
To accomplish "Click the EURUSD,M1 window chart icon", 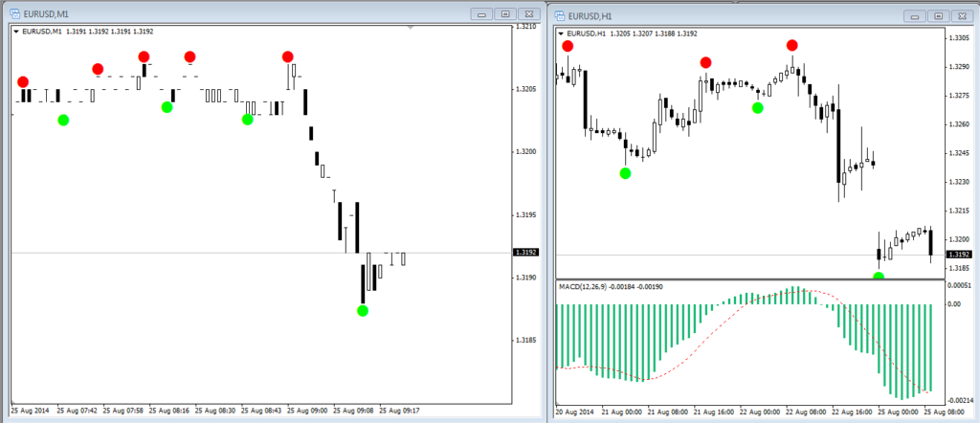I will (11, 15).
